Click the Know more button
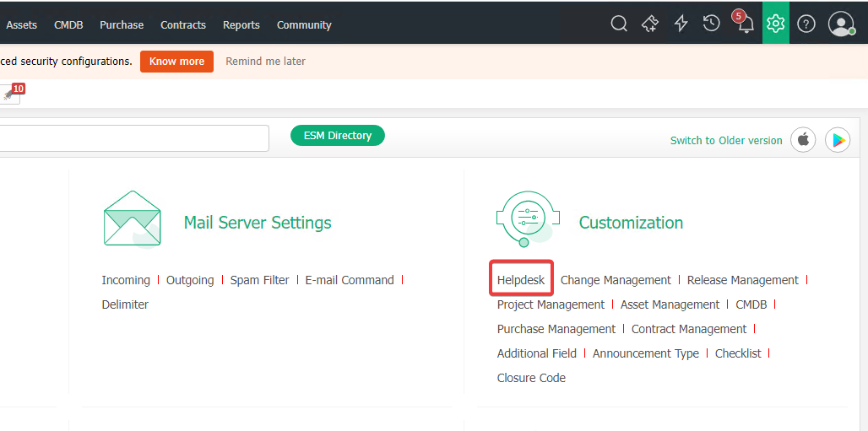Image resolution: width=868 pixels, height=431 pixels. [x=176, y=62]
